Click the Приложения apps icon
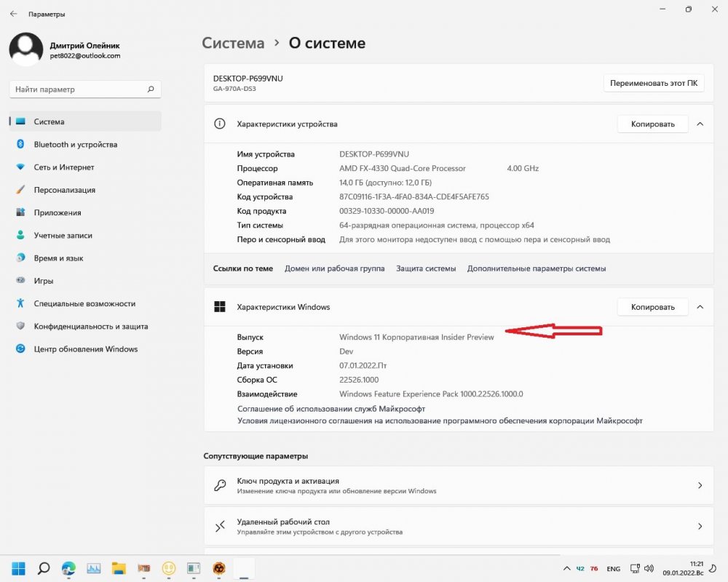Image resolution: width=728 pixels, height=582 pixels. coord(20,212)
